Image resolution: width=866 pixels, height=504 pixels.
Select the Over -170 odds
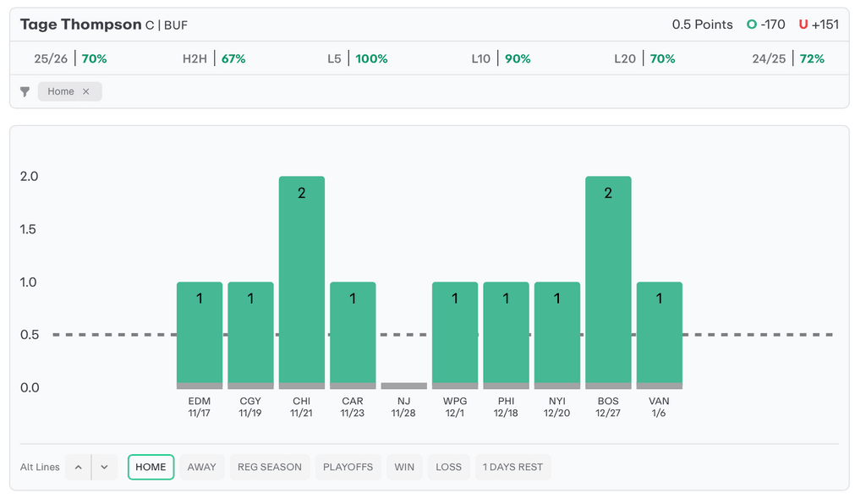point(766,25)
